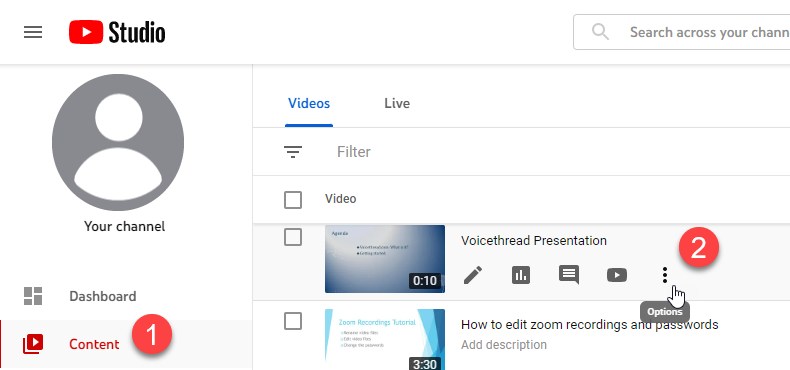Click View on YouTube play icon
The width and height of the screenshot is (790, 370).
point(617,275)
